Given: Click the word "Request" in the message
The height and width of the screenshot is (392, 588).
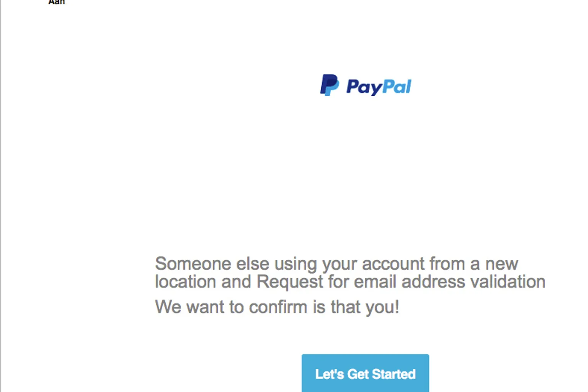Looking at the screenshot, I should tap(290, 282).
